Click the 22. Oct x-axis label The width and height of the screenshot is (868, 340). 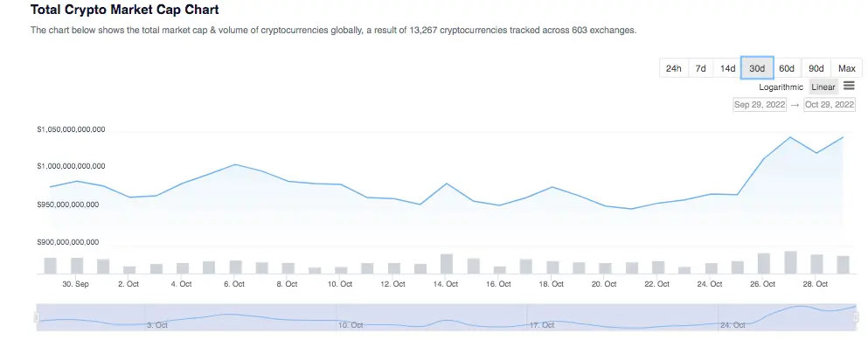point(657,284)
